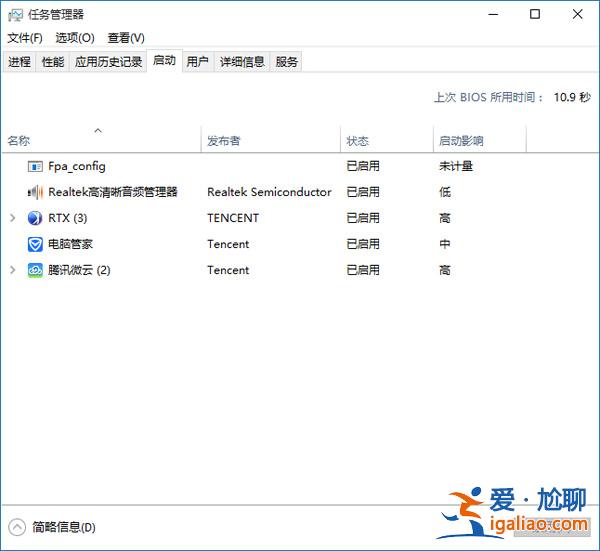This screenshot has width=600, height=551.
Task: Sort by the 启动影响 column header
Action: point(480,141)
